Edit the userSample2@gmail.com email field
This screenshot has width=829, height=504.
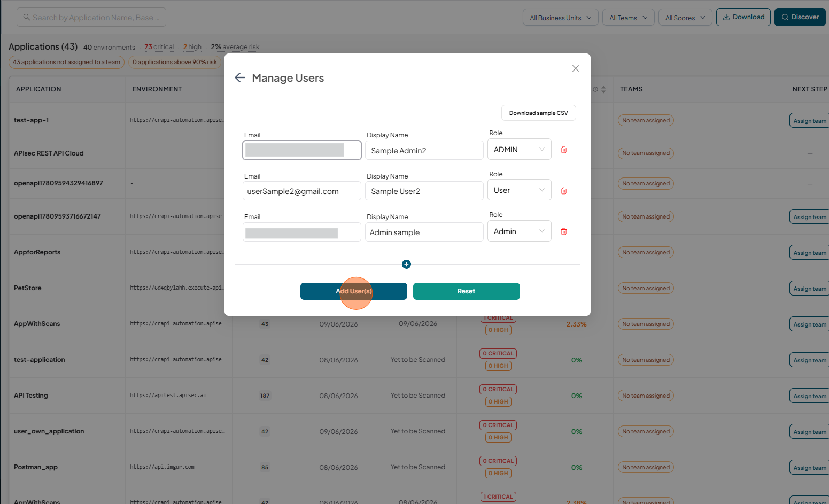click(302, 191)
